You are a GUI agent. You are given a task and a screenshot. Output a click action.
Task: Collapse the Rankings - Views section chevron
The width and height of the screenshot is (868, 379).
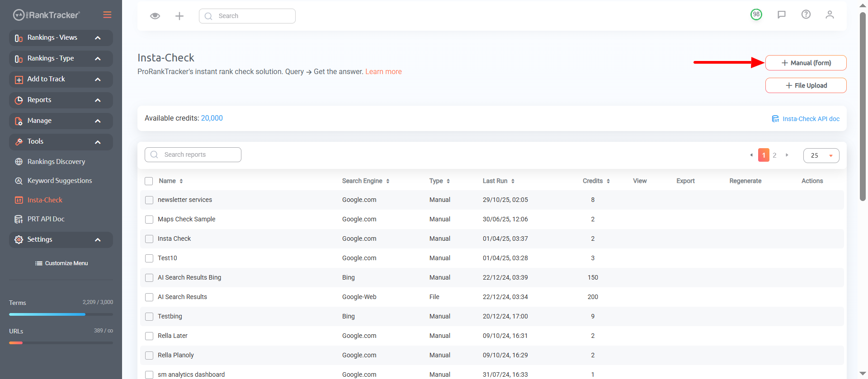98,38
